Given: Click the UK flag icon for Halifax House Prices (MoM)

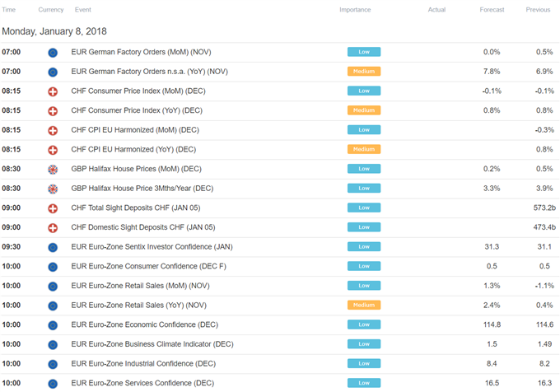Looking at the screenshot, I should (x=53, y=169).
